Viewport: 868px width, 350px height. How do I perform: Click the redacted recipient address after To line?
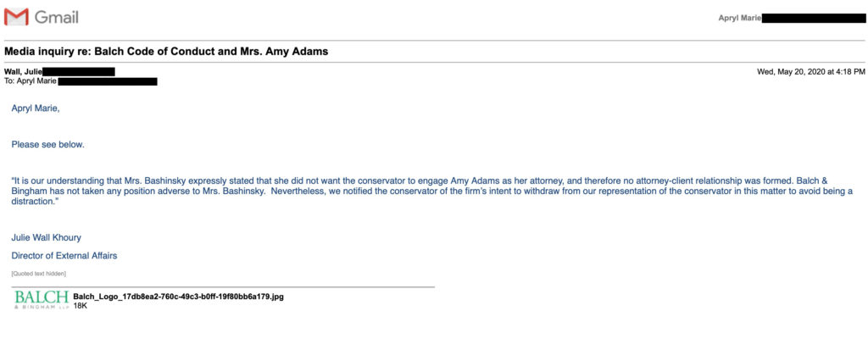click(108, 81)
